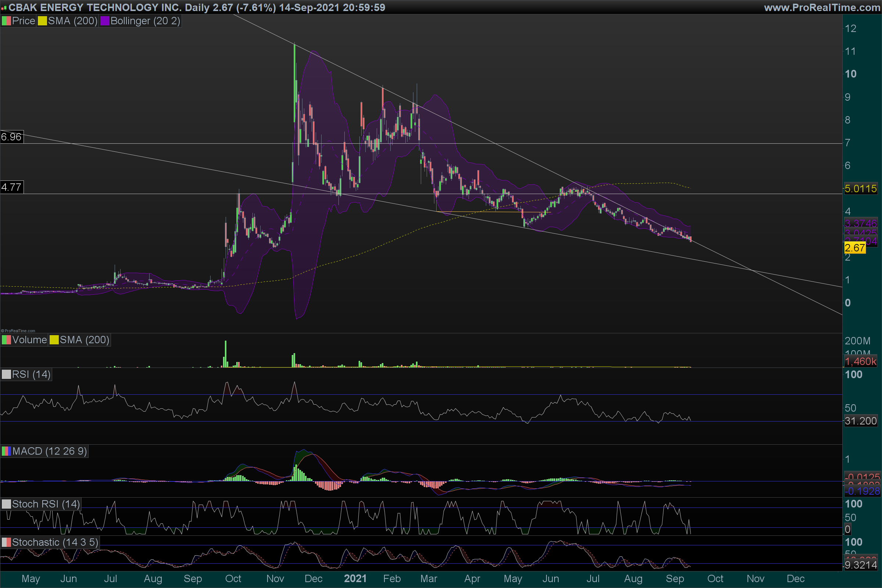The image size is (882, 588).
Task: Click the 31.200 RSI value tag
Action: tap(860, 421)
